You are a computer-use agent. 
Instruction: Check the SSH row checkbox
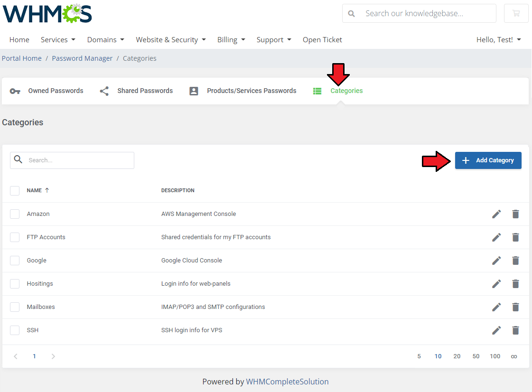pos(15,330)
